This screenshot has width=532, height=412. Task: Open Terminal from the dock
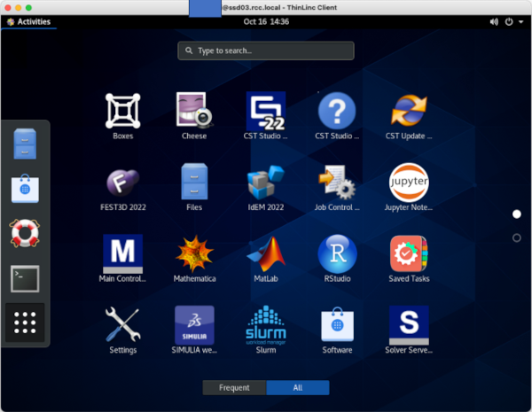(25, 278)
